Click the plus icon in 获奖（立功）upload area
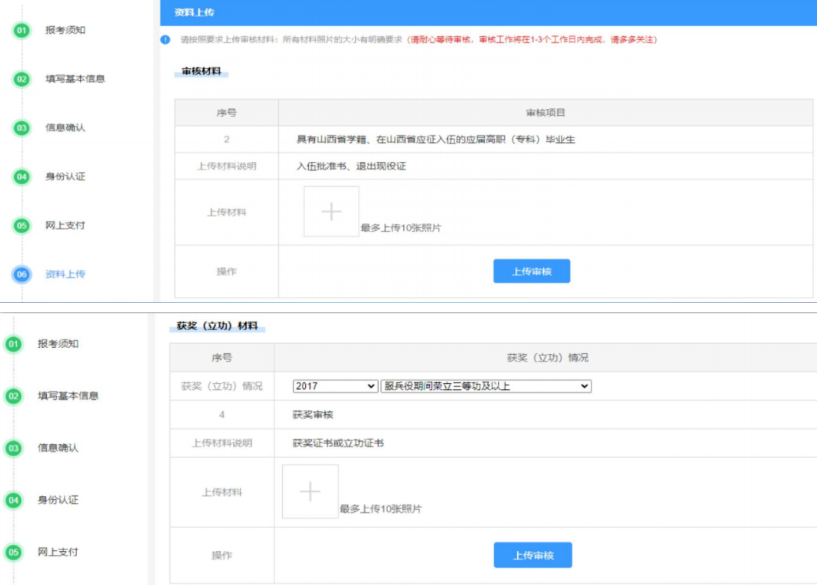Viewport: 817px width, 585px height. 310,491
